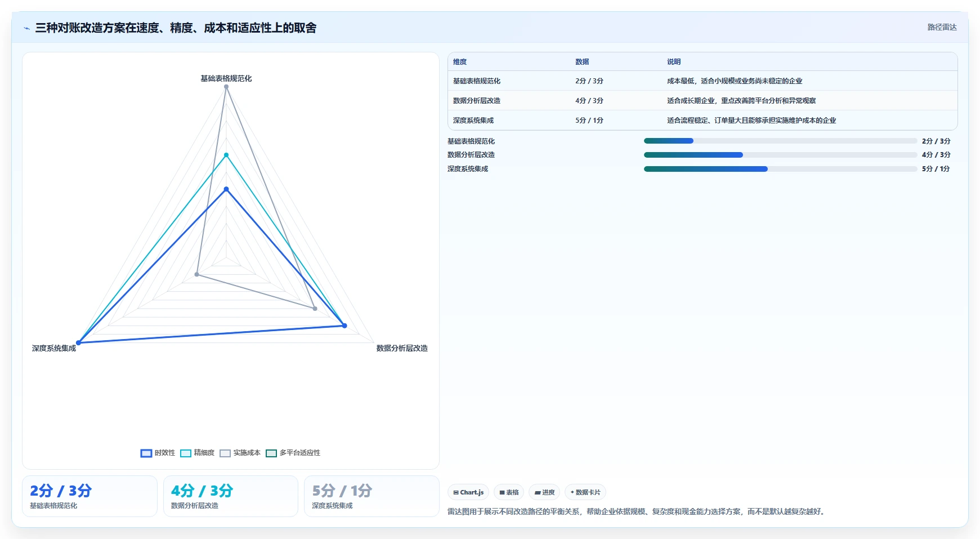Click the Chart.js tag chip
This screenshot has height=539, width=980.
click(x=468, y=492)
